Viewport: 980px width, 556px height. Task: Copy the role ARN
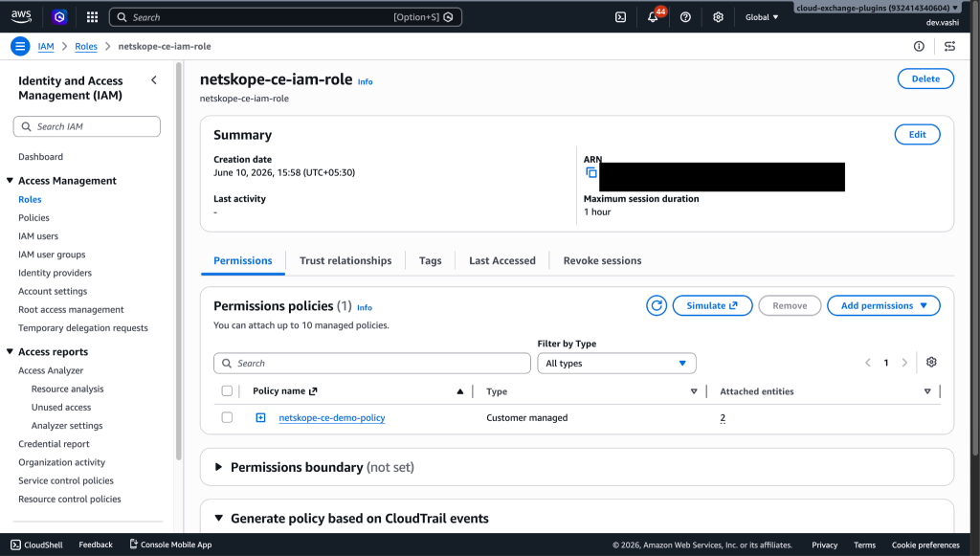pyautogui.click(x=591, y=172)
